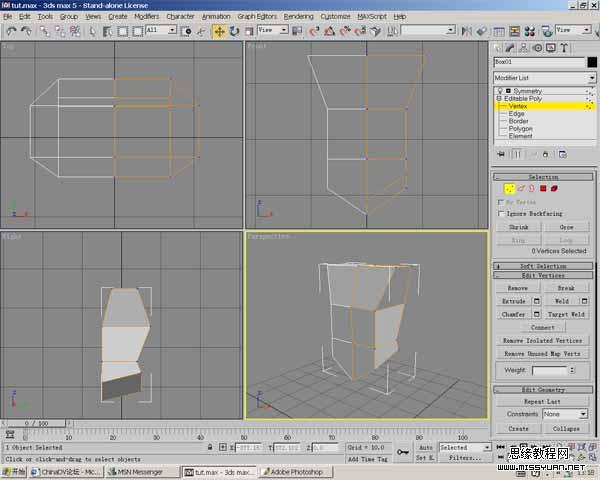The height and width of the screenshot is (480, 600).
Task: Switch to the Hierarchy command panel tab
Action: tap(524, 48)
